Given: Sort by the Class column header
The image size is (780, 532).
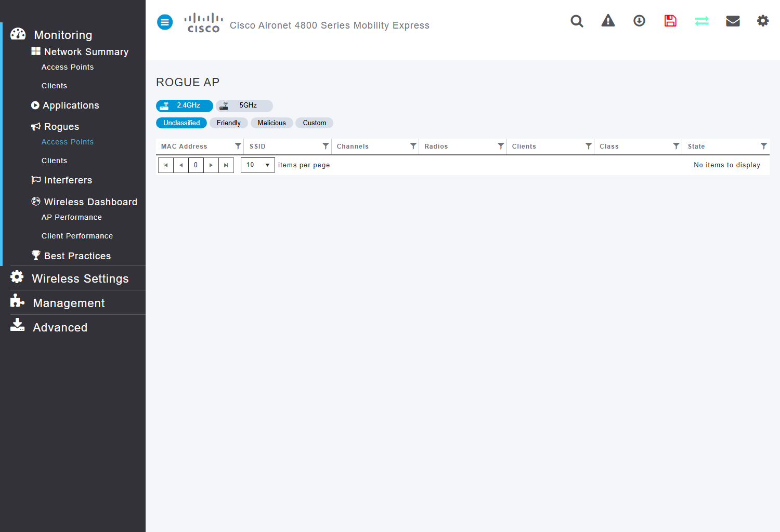Looking at the screenshot, I should (609, 147).
